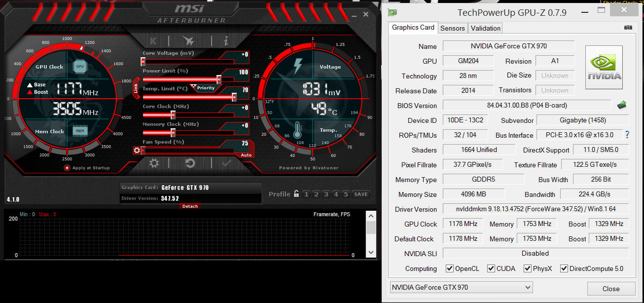Click the reset circular arrow icon
The image size is (644, 303).
pos(190,163)
